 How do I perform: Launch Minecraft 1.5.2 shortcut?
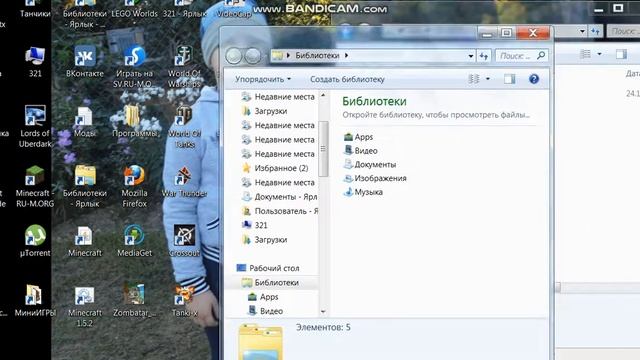point(85,306)
